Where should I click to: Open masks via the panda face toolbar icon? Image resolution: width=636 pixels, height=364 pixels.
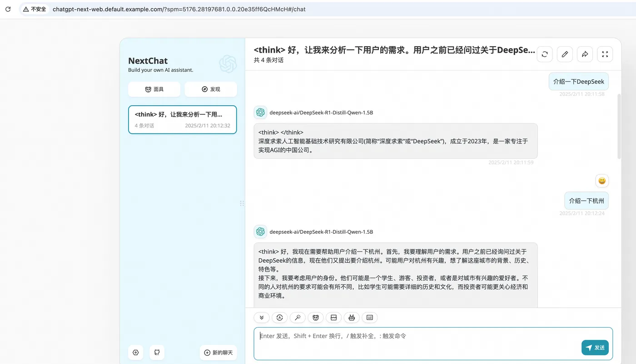click(x=316, y=318)
